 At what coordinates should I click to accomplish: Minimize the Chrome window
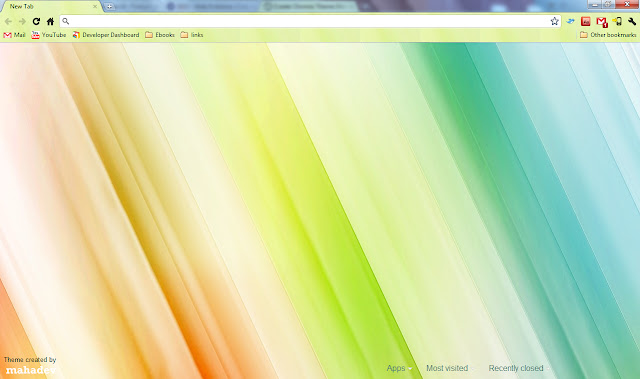595,4
